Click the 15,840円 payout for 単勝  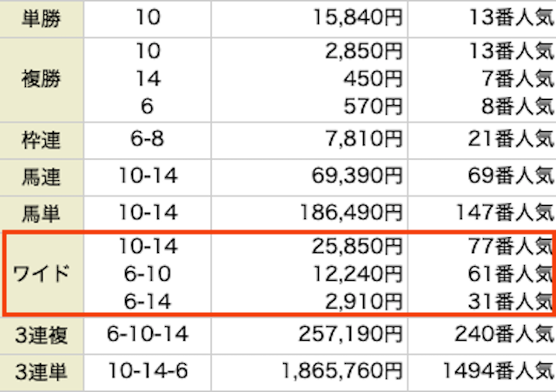pyautogui.click(x=357, y=17)
